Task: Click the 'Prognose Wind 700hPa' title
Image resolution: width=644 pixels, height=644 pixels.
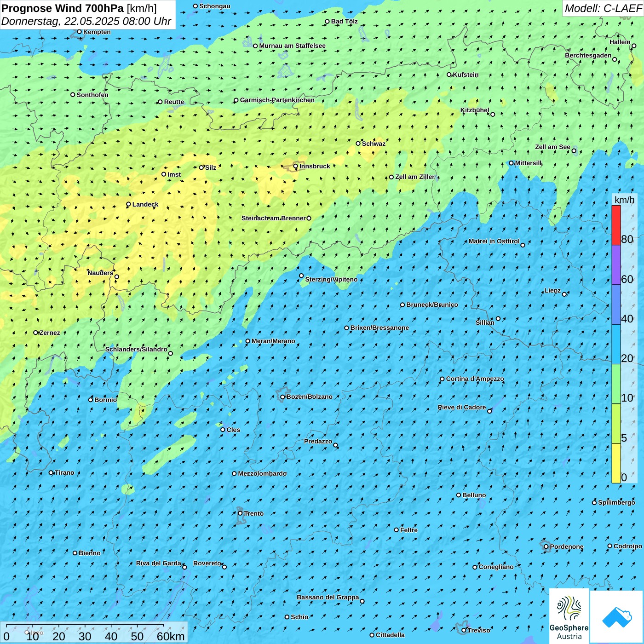Action: (63, 8)
